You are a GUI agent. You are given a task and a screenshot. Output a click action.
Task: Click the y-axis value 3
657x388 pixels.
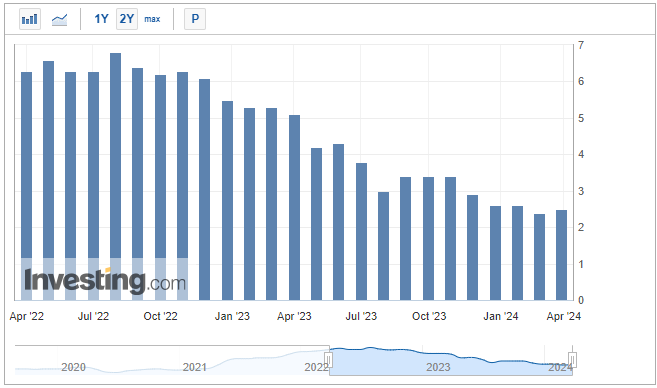(581, 191)
